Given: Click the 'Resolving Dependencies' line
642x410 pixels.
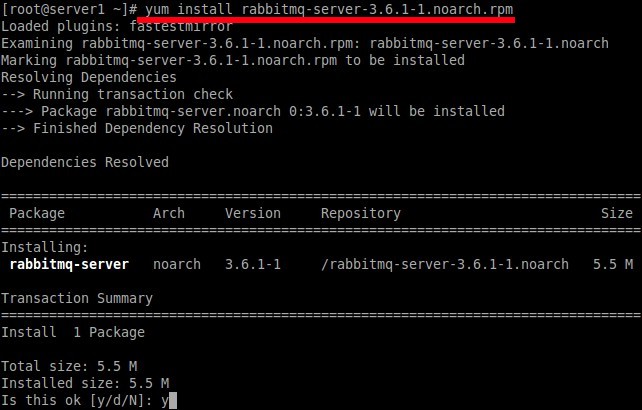Looking at the screenshot, I should point(89,77).
